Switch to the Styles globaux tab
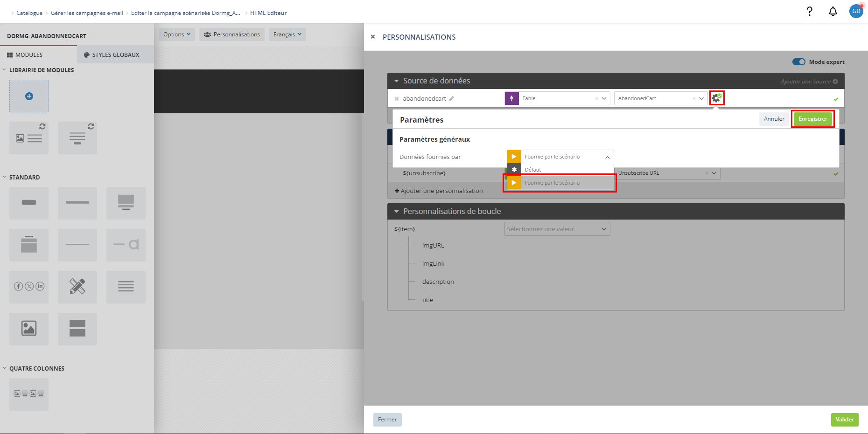Screen dimensions: 868x434 (x=115, y=55)
